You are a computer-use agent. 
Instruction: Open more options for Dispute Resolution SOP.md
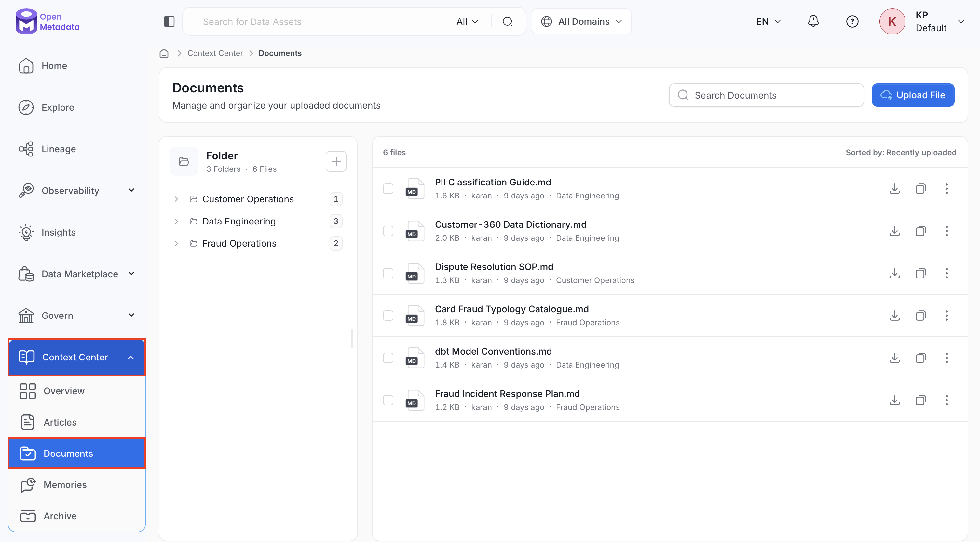946,273
